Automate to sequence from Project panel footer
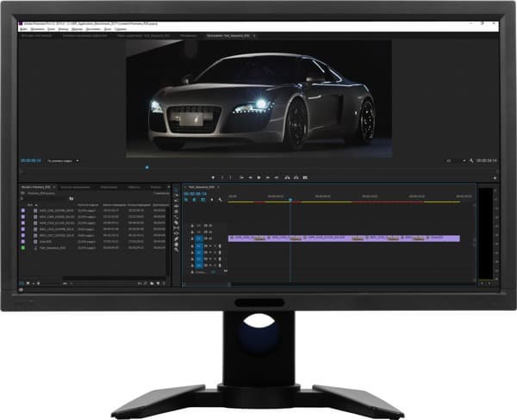The height and width of the screenshot is (420, 517). tap(140, 283)
